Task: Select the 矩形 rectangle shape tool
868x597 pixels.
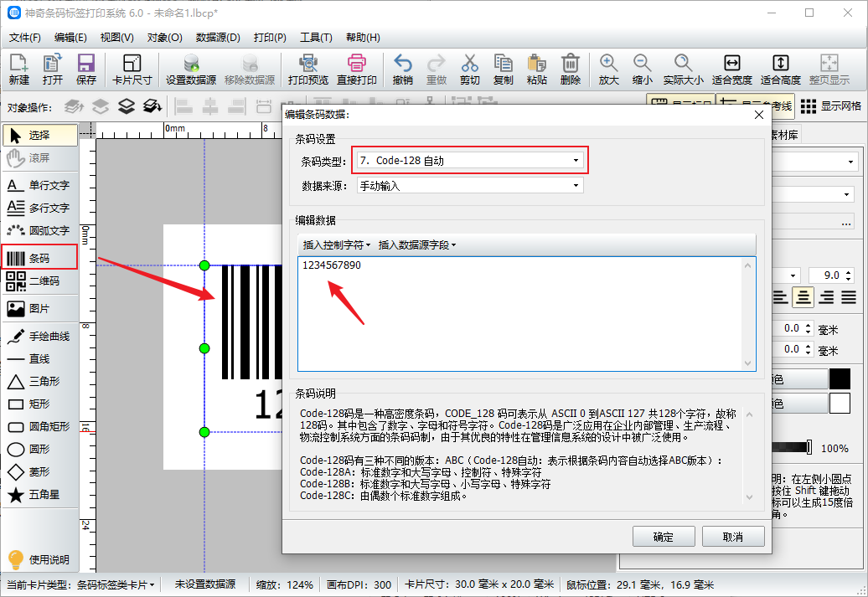Action: [39, 404]
